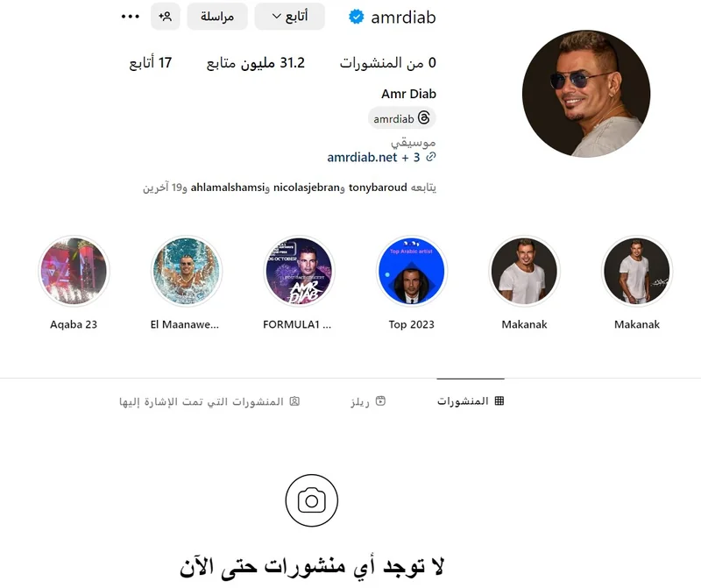Viewport: 701px width, 588px height.
Task: Select the المنشورات posts tab
Action: click(x=471, y=401)
